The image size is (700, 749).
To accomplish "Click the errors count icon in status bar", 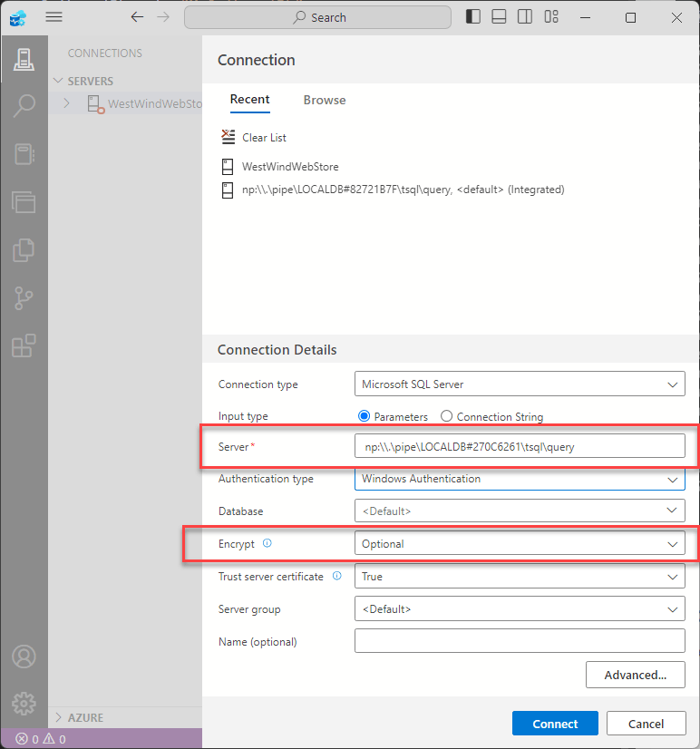I will (22, 739).
